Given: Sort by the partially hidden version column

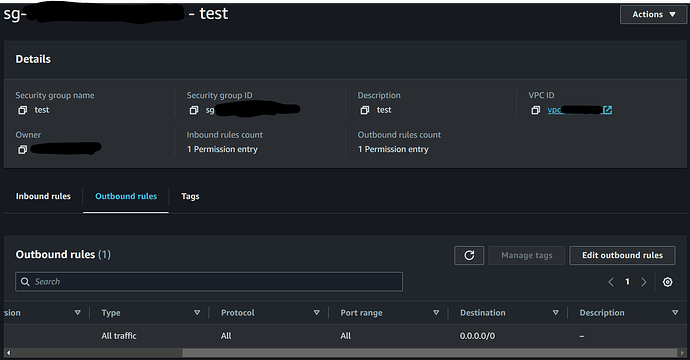Looking at the screenshot, I should tap(77, 312).
